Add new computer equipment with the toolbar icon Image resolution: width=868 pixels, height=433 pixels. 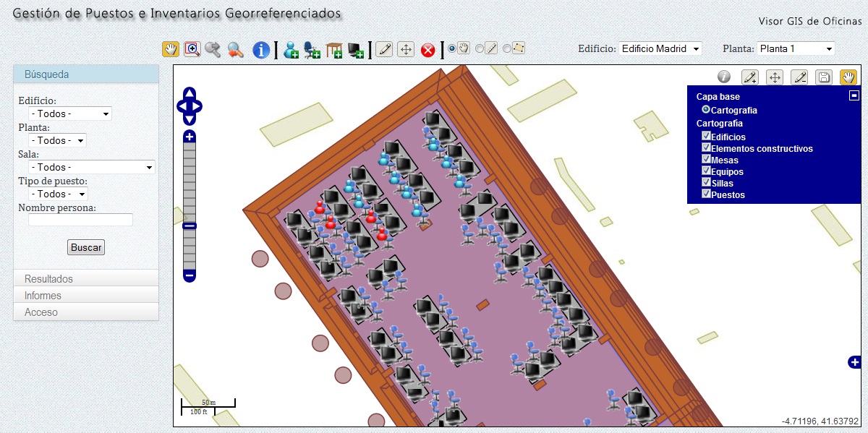click(356, 50)
